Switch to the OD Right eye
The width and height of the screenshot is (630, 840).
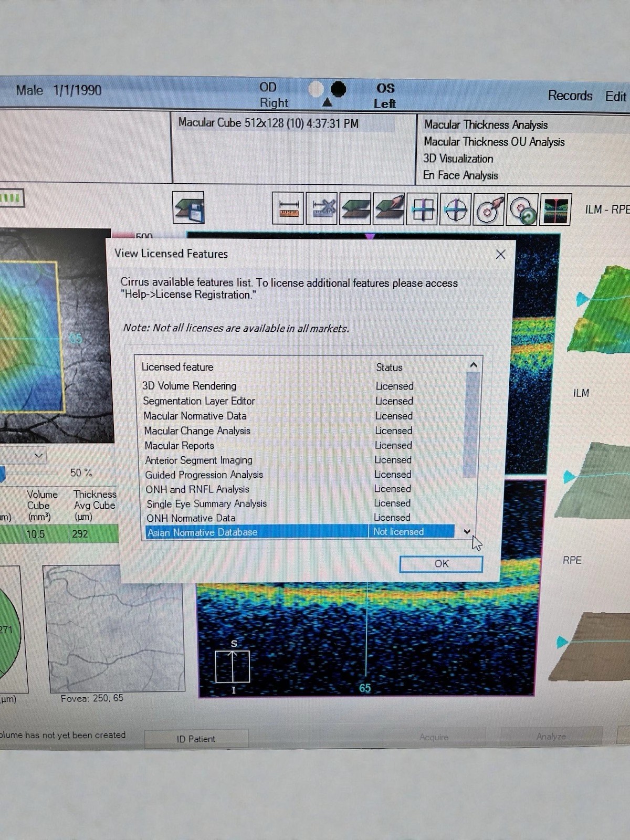(x=273, y=95)
